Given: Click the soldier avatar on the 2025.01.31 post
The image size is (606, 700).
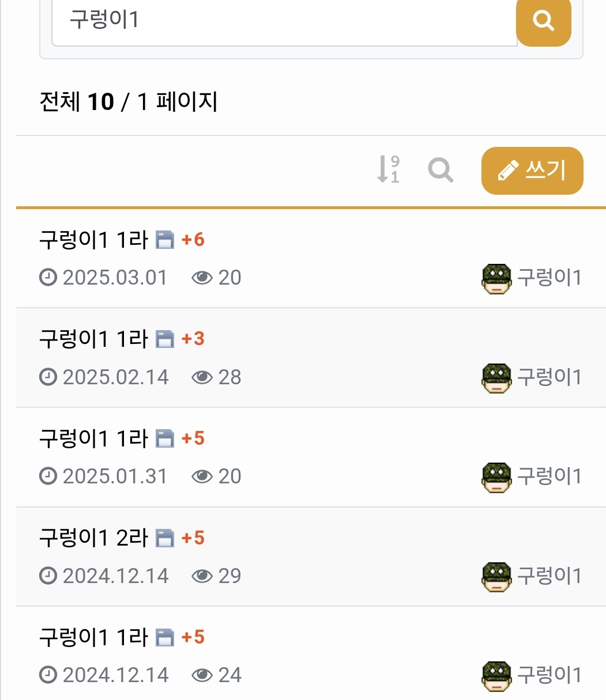Looking at the screenshot, I should (496, 477).
